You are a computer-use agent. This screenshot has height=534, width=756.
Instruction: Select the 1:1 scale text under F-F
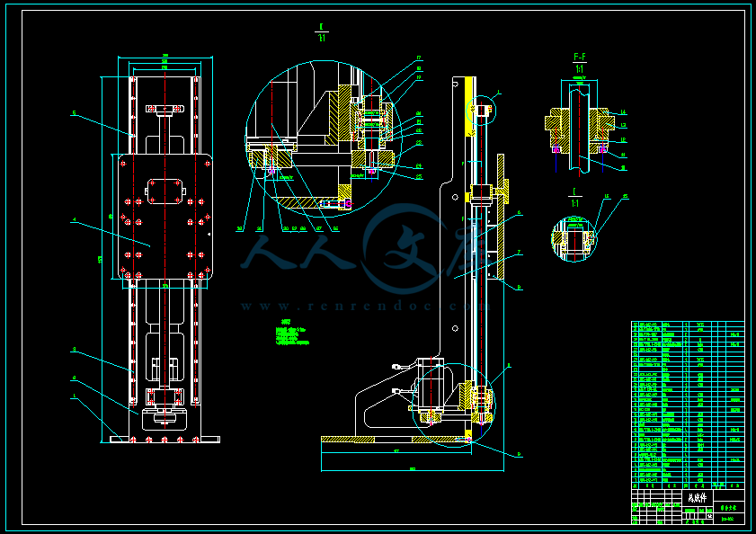580,69
